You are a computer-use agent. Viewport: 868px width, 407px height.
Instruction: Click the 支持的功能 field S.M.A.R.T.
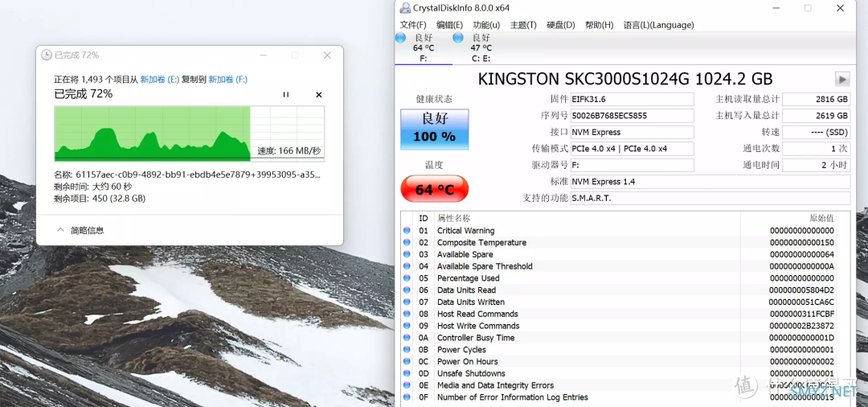tap(710, 198)
